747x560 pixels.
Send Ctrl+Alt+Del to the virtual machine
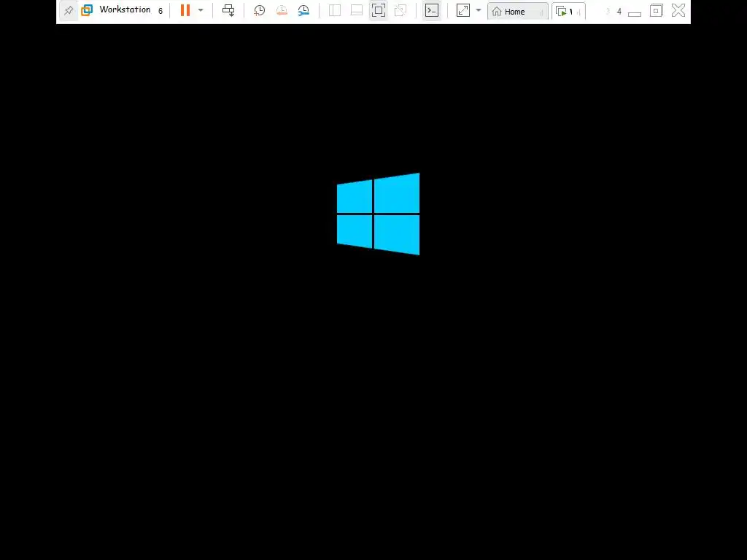(x=228, y=10)
